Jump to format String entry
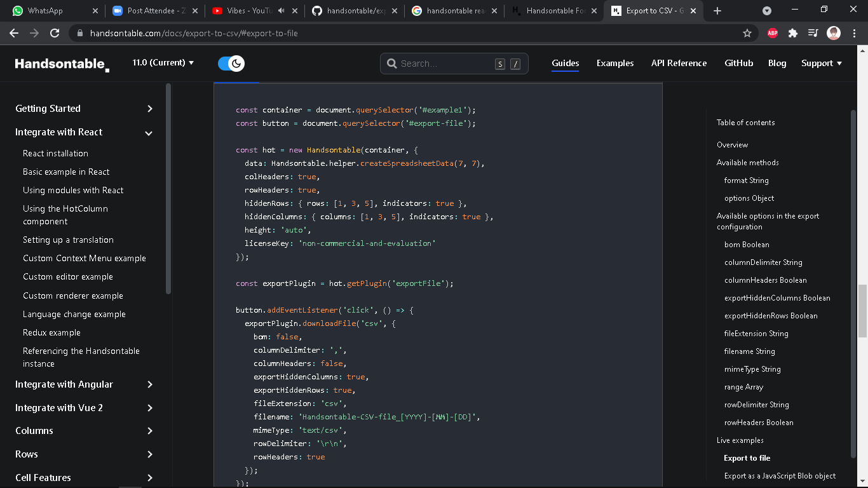 click(747, 180)
